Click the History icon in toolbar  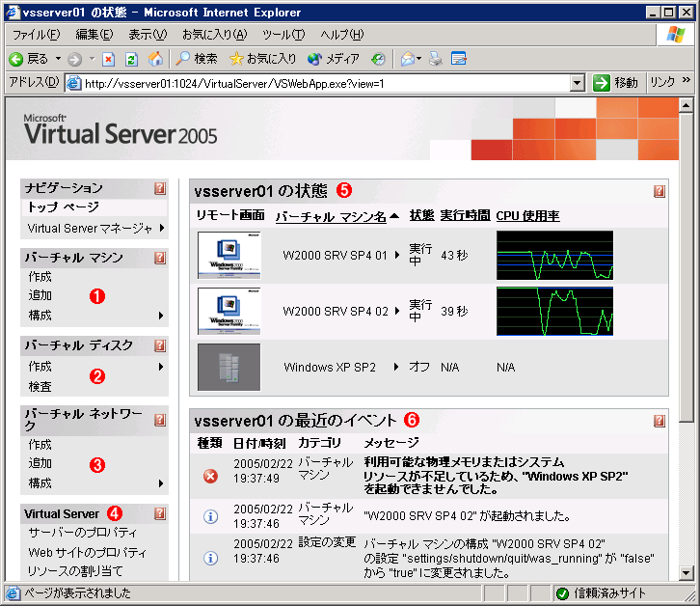(x=378, y=59)
